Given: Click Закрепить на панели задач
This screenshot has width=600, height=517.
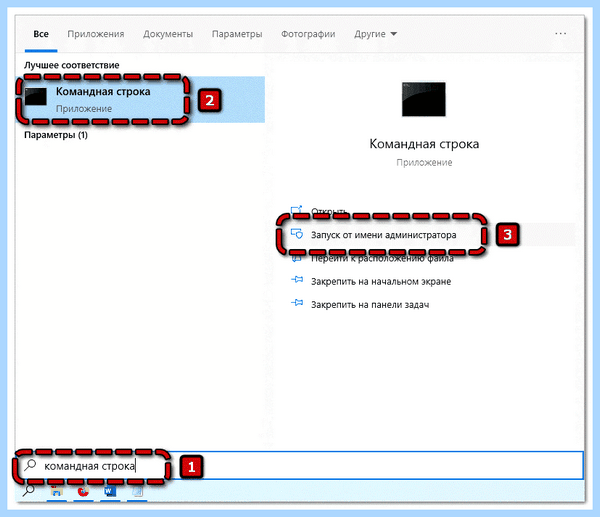Looking at the screenshot, I should click(370, 305).
